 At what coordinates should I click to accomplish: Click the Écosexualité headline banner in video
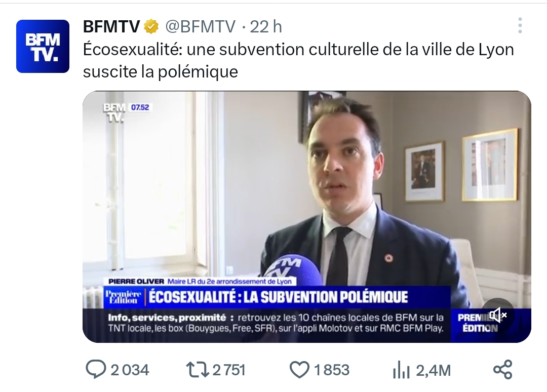pyautogui.click(x=277, y=297)
